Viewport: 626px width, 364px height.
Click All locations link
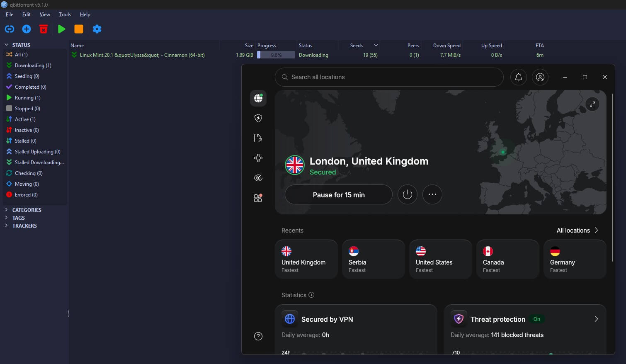[577, 231]
